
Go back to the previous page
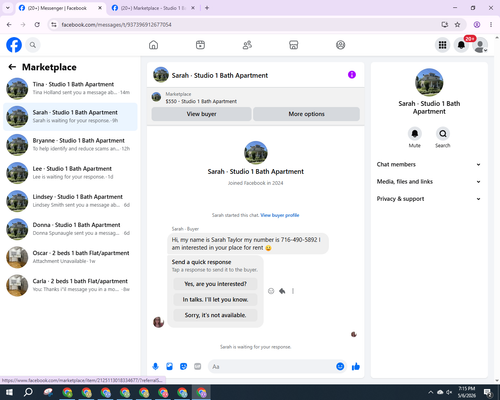click(x=9, y=25)
